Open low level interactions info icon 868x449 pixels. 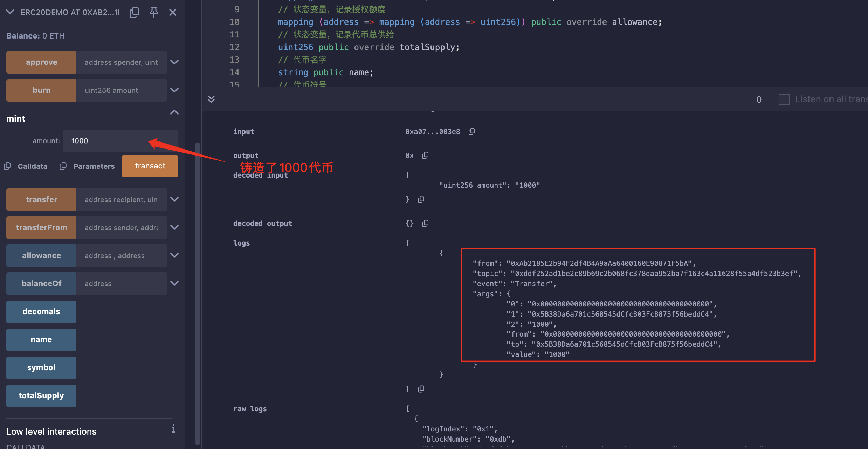coord(173,429)
